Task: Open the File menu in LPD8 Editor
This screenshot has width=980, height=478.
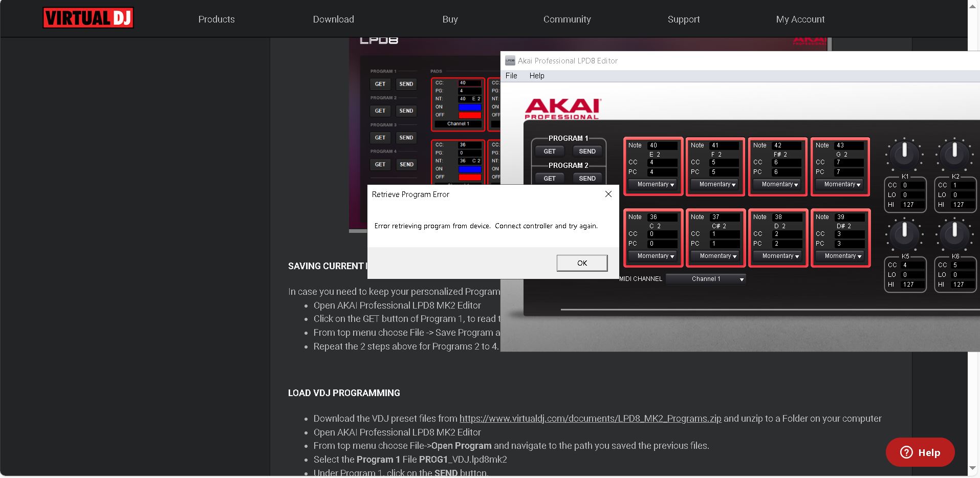Action: point(511,76)
